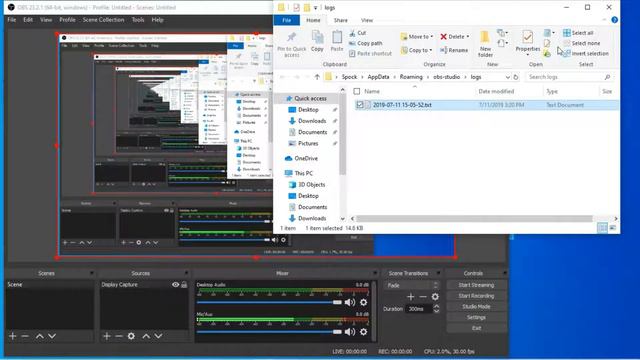Add a scene with plus icon
The width and height of the screenshot is (640, 360).
click(x=13, y=336)
